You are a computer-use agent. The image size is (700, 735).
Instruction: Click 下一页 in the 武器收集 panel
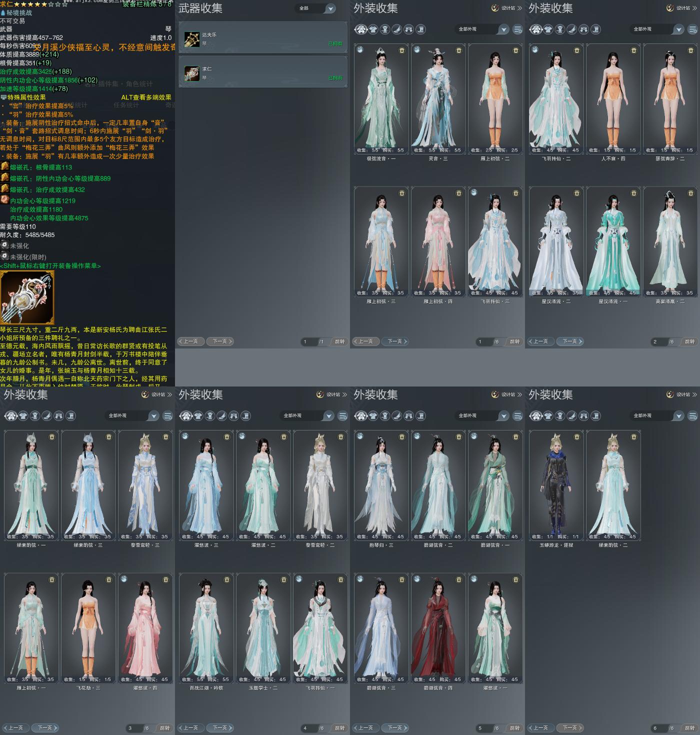click(220, 341)
